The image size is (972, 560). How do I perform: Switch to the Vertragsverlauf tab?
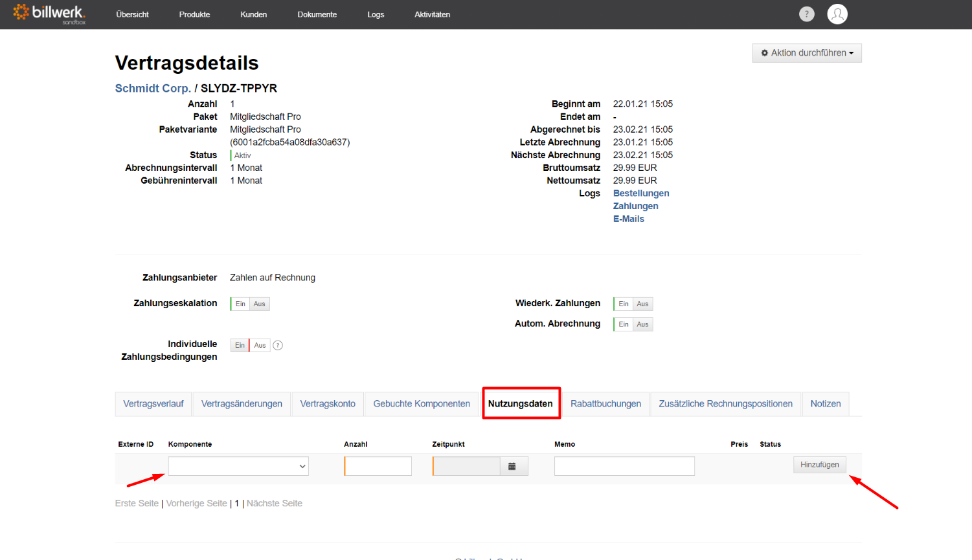pos(153,404)
